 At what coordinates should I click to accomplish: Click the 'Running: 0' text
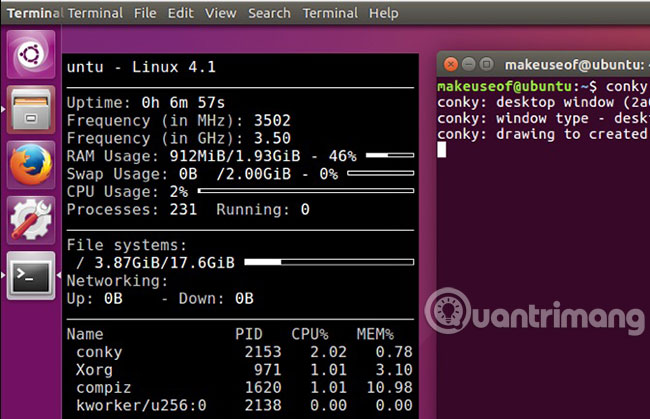tap(263, 209)
